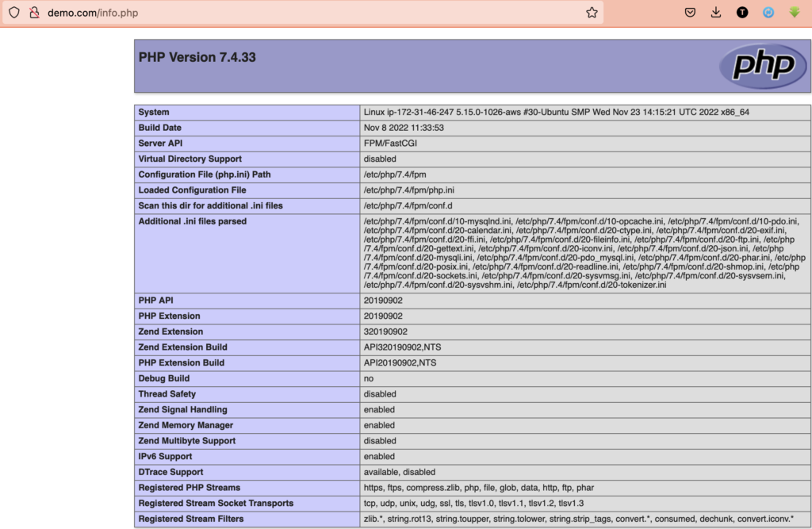Click the Zend Extension value 320190902
The height and width of the screenshot is (529, 812).
point(385,332)
